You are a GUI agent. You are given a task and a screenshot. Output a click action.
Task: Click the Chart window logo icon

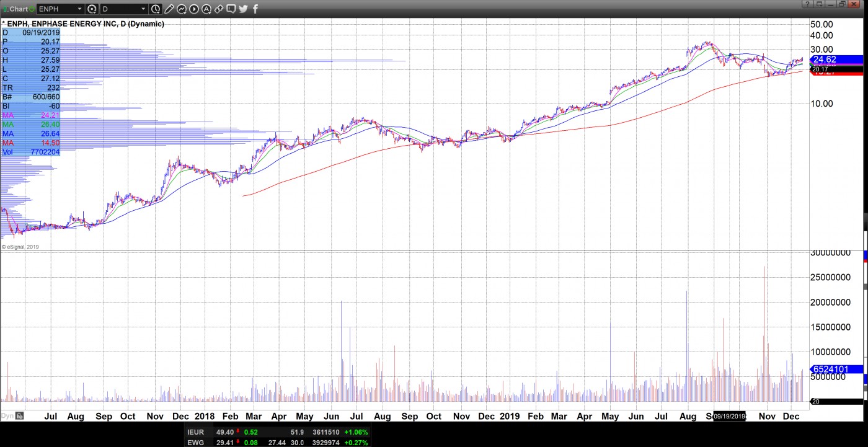coord(6,9)
